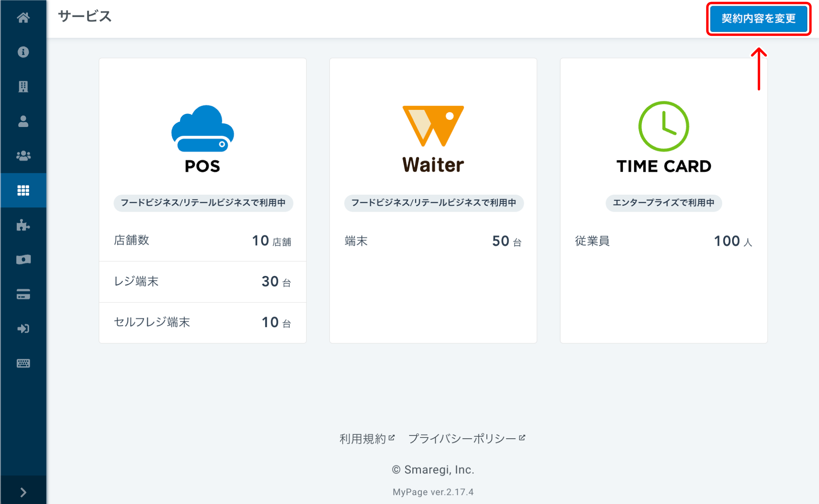
Task: Open the puzzle piece apps icon
Action: pos(23,225)
